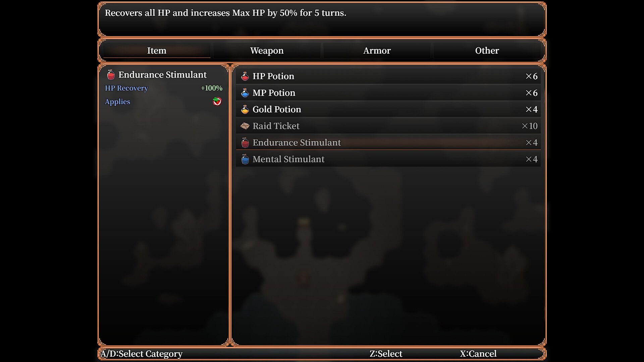The image size is (644, 362).
Task: Pick the Gold Potion entry
Action: (x=388, y=109)
